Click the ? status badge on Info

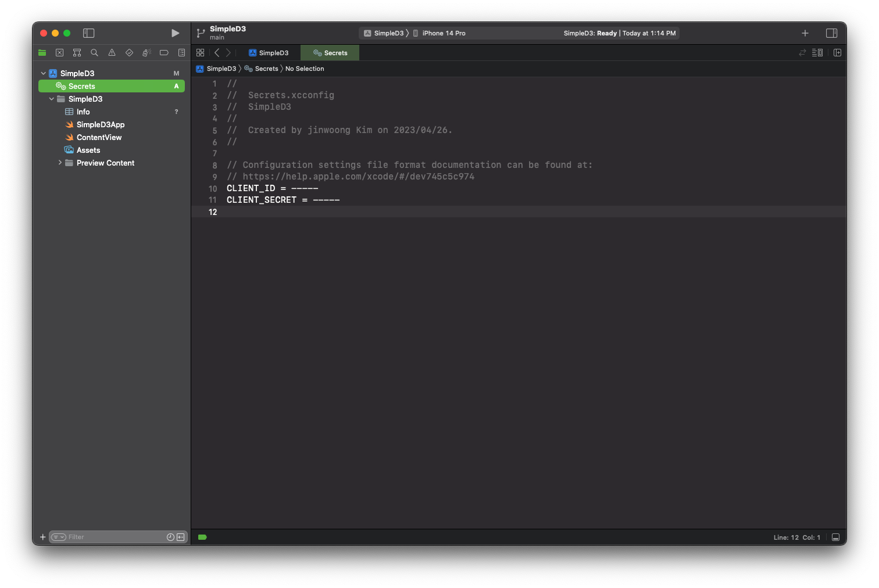176,112
